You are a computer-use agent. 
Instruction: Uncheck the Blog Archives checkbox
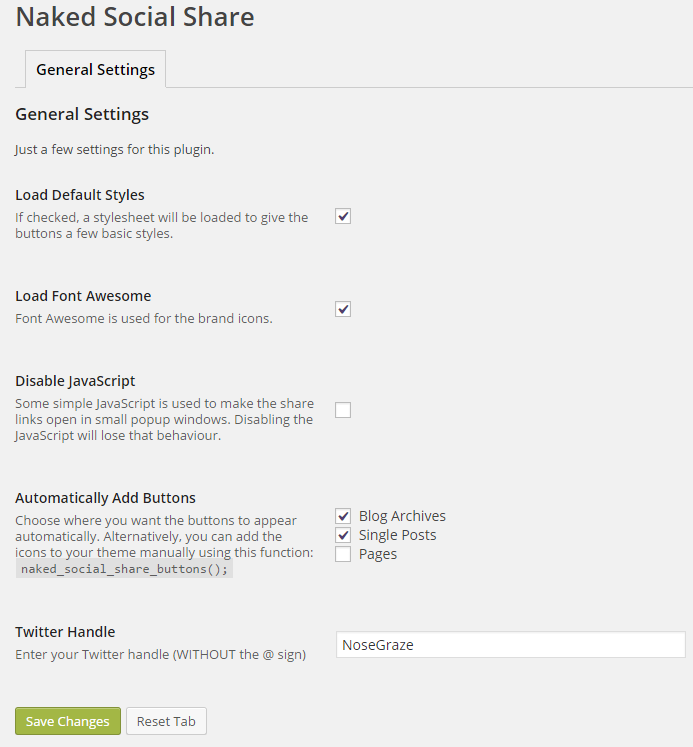(343, 516)
